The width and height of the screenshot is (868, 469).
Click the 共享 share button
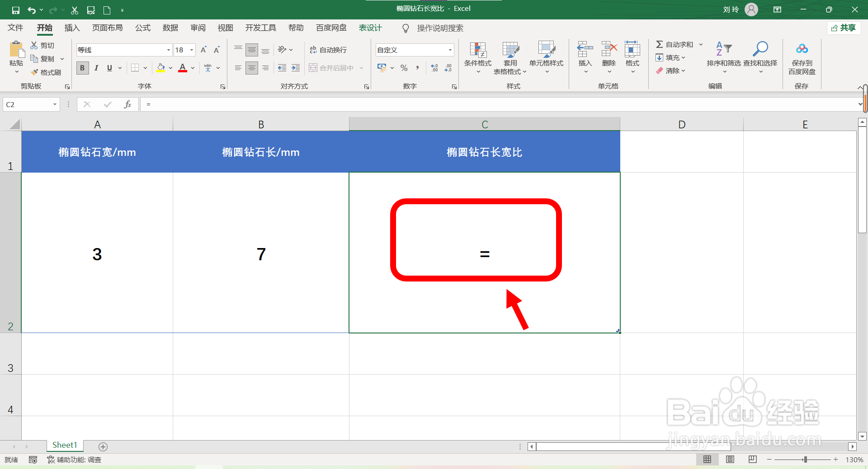coord(844,28)
